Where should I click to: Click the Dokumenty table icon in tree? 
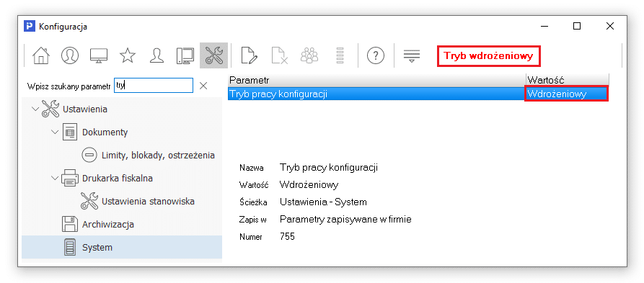point(70,132)
